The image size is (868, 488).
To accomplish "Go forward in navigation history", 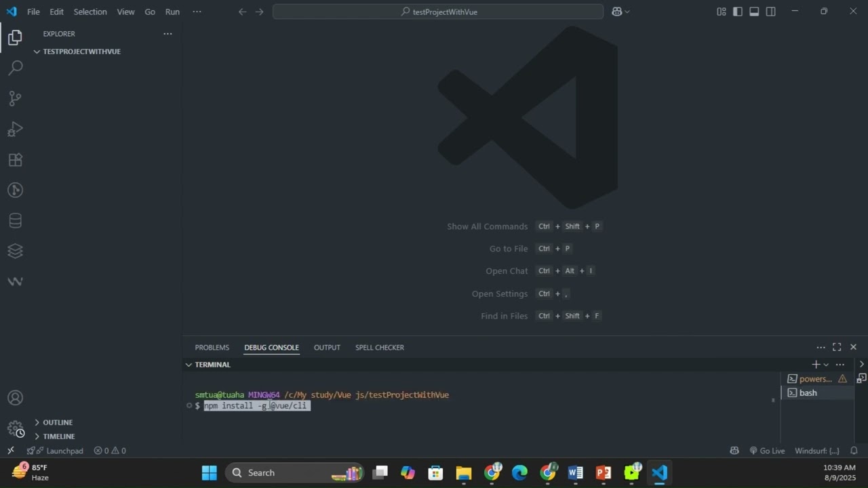I will click(259, 12).
